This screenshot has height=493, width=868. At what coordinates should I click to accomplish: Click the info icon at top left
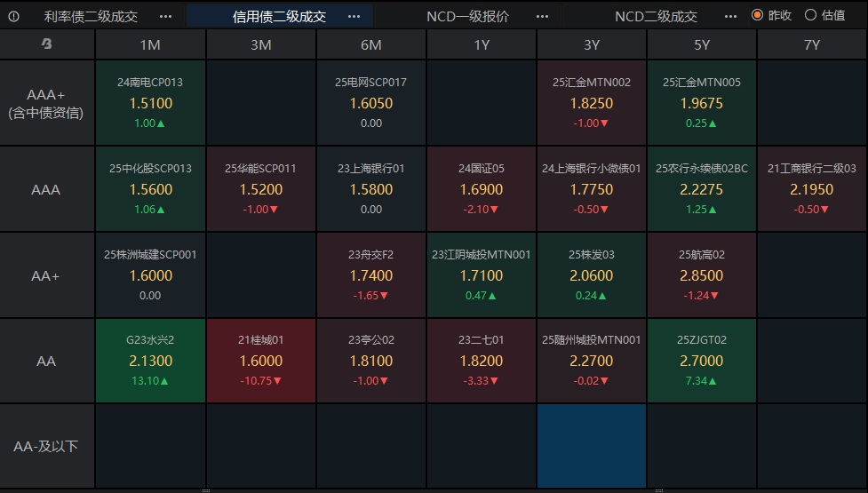(x=13, y=16)
